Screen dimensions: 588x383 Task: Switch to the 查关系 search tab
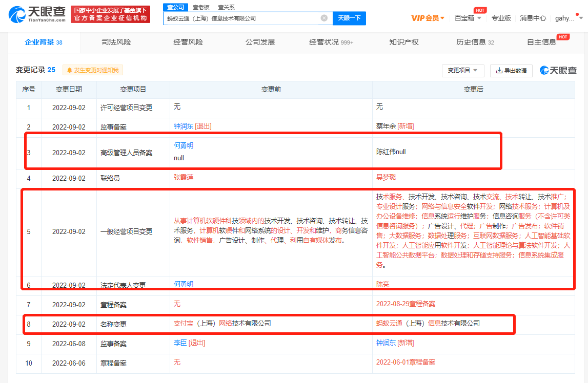click(x=226, y=7)
